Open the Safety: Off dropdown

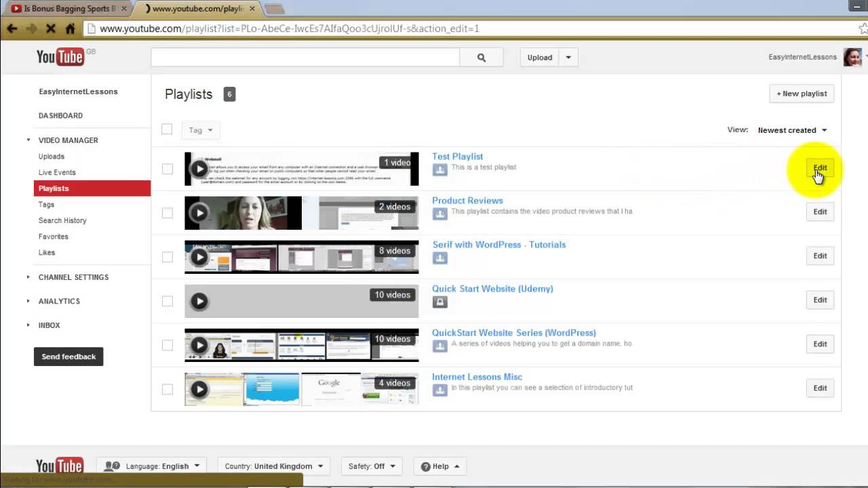(x=372, y=466)
